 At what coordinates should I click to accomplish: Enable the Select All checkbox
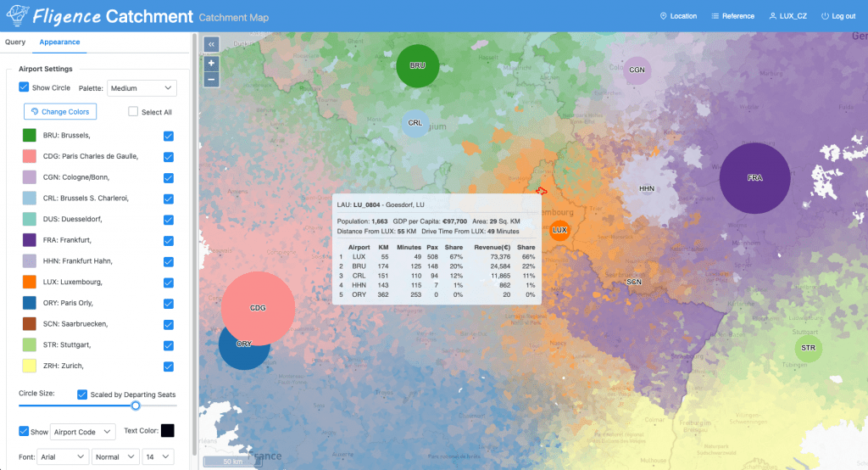pyautogui.click(x=133, y=112)
